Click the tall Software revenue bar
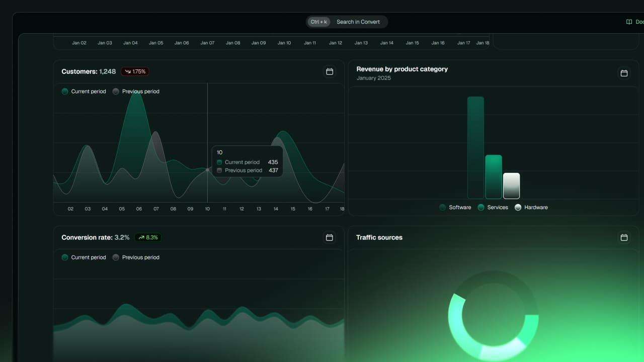 475,148
